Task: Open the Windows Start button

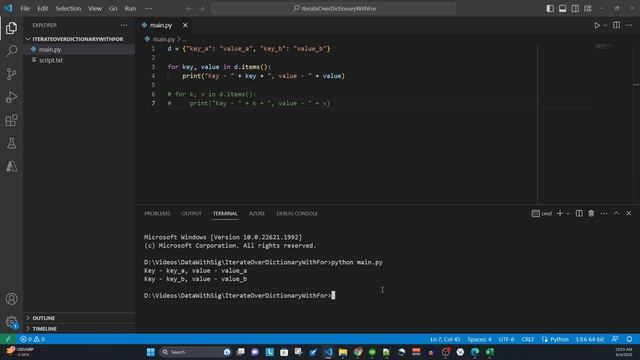Action: pos(151,352)
